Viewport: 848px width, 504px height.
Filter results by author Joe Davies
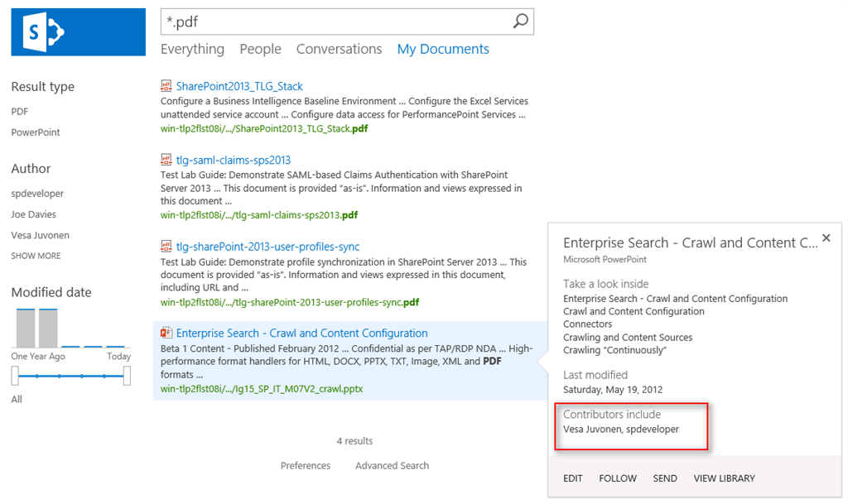click(34, 214)
